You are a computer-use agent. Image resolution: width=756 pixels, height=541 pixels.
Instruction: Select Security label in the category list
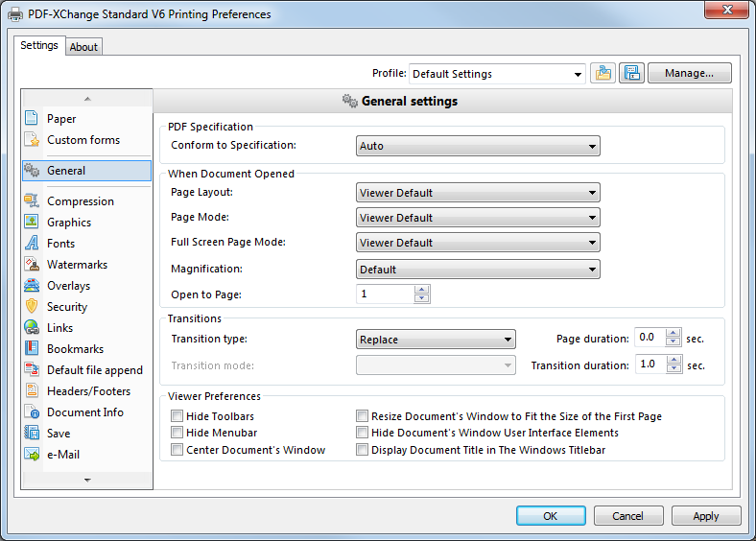(x=67, y=307)
